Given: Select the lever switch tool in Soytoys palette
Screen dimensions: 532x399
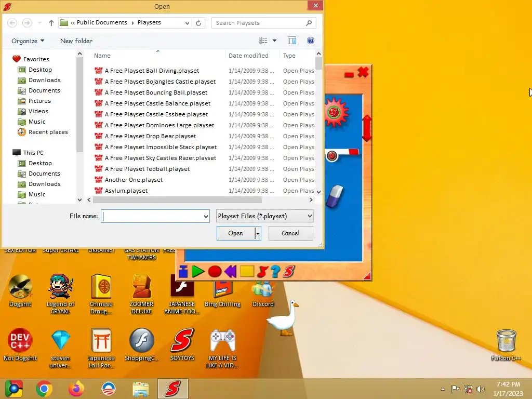Looking at the screenshot, I should (342, 154).
